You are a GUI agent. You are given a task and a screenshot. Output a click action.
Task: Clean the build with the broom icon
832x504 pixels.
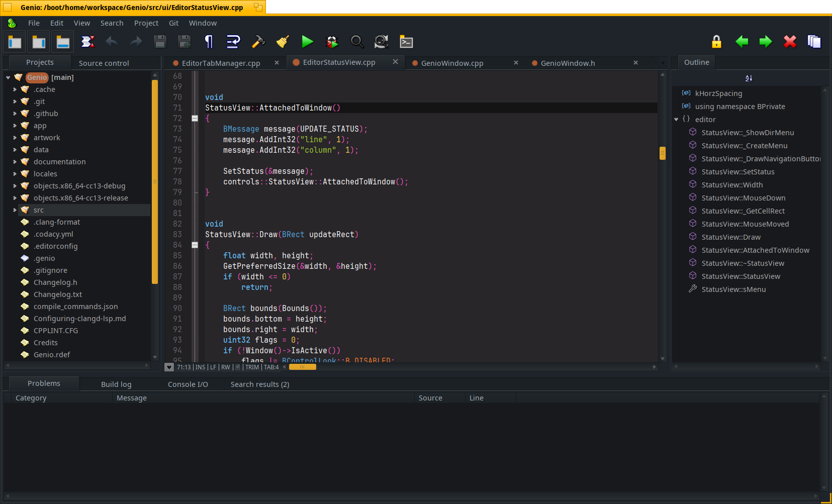click(282, 42)
